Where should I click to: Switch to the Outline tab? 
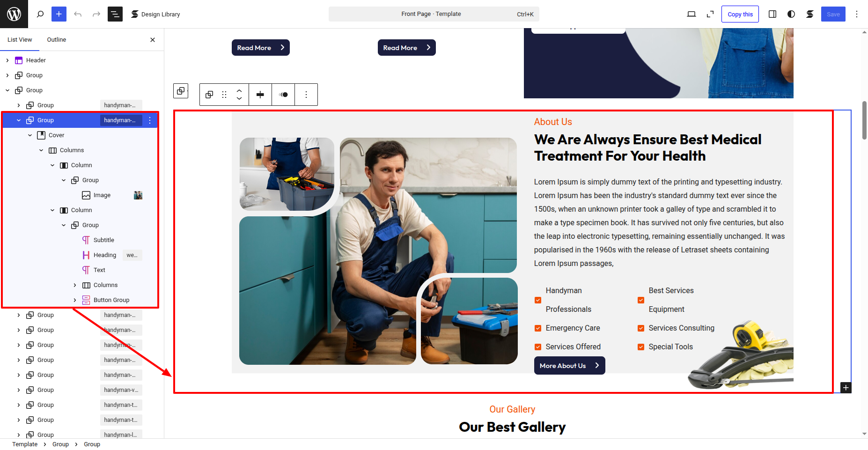57,40
